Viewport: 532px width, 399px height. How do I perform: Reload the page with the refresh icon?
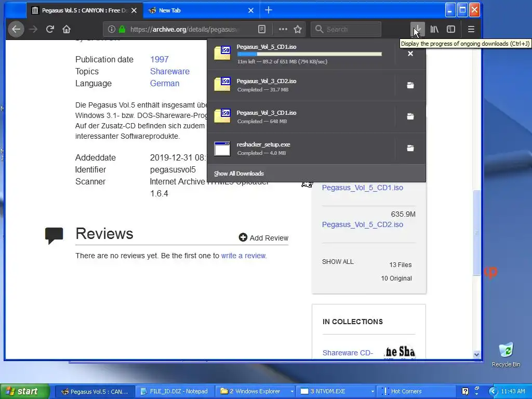click(x=50, y=29)
